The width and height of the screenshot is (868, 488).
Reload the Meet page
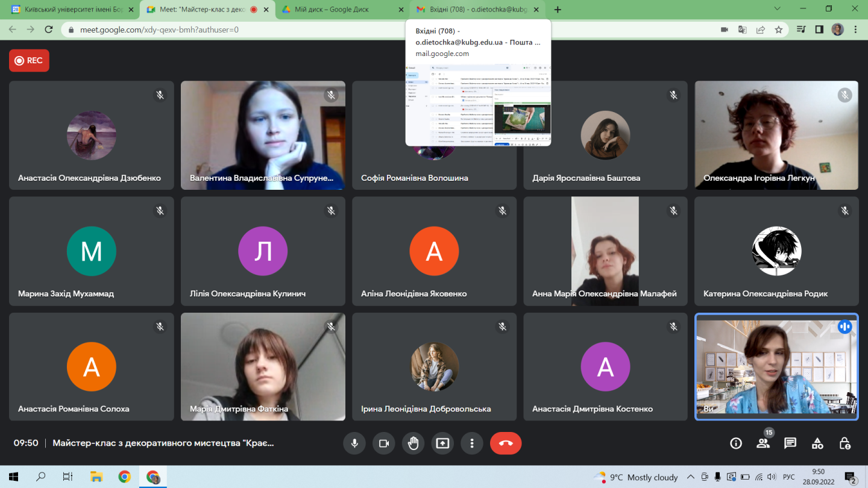[x=49, y=30]
